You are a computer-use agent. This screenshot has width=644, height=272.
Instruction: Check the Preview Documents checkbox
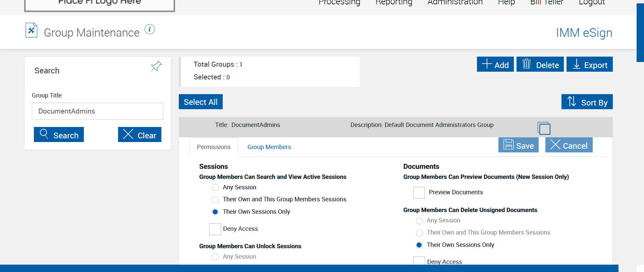pyautogui.click(x=419, y=193)
